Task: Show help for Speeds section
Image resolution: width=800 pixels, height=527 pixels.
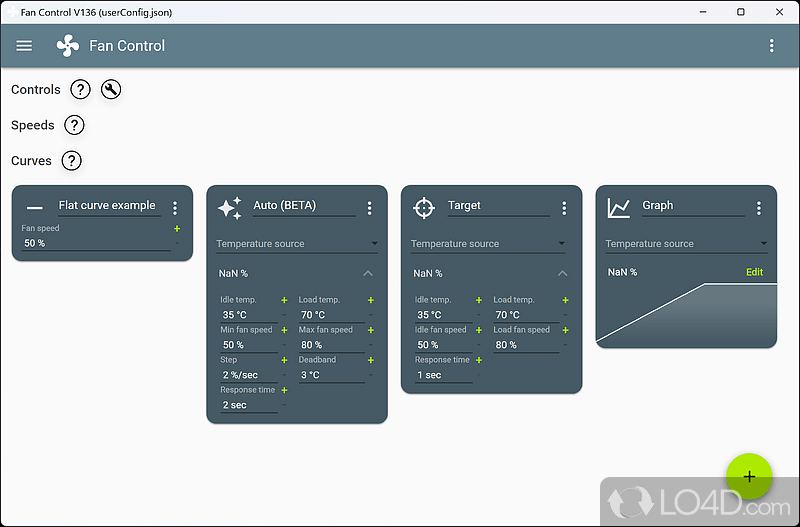Action: coord(74,125)
